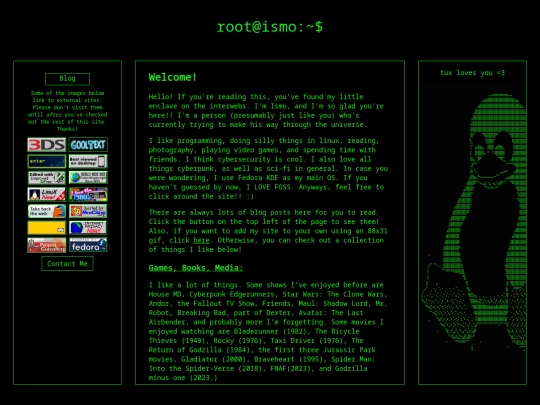Open the 'Linux Now!' penguin badge
The image size is (540, 405).
46,195
